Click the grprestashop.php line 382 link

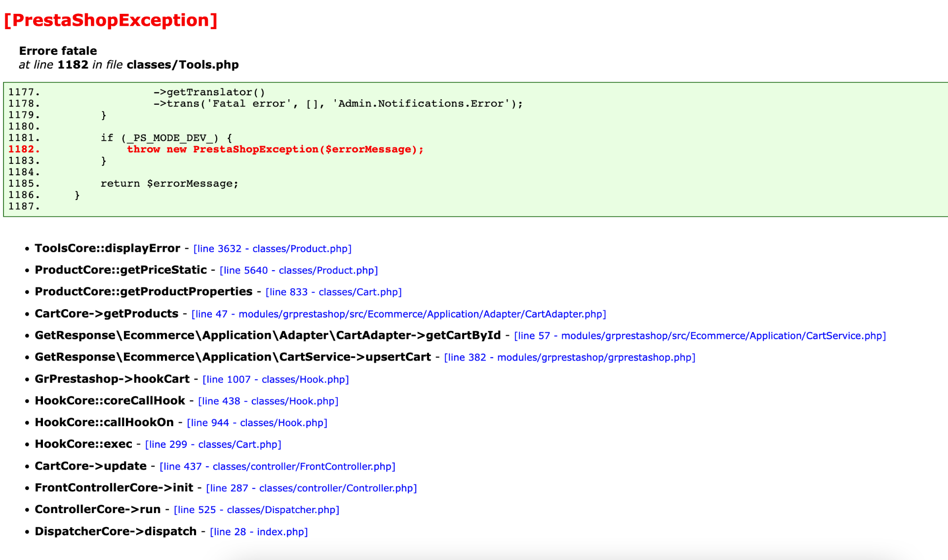pyautogui.click(x=569, y=358)
